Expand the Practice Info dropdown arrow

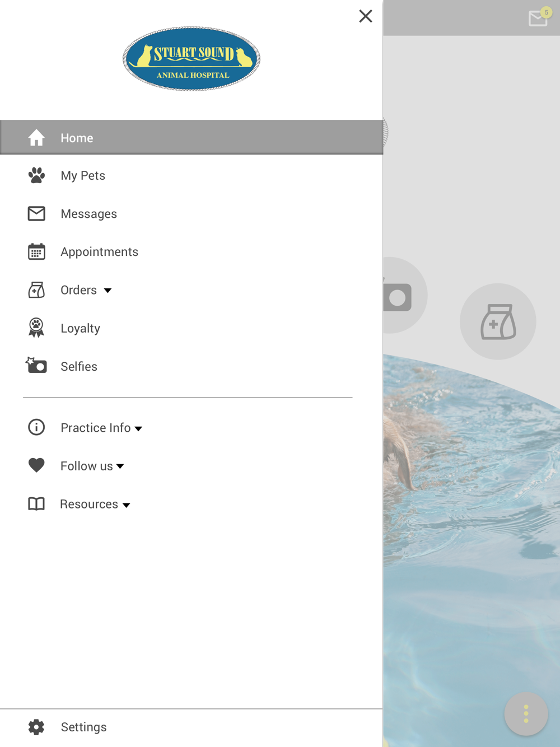pos(138,429)
